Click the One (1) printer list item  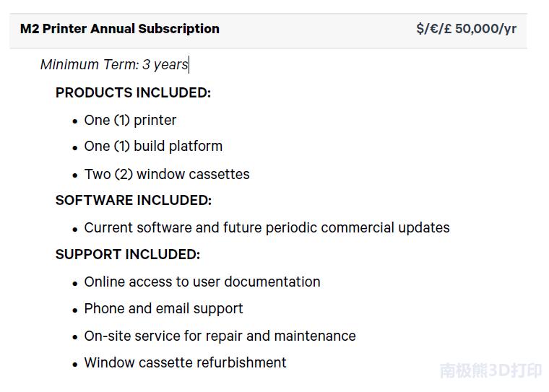coord(130,120)
